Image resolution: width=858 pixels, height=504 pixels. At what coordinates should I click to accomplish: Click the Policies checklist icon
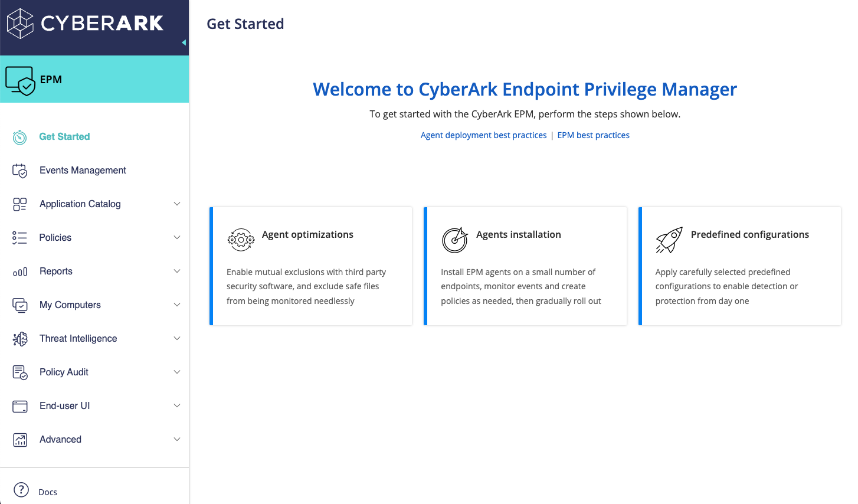pyautogui.click(x=19, y=238)
